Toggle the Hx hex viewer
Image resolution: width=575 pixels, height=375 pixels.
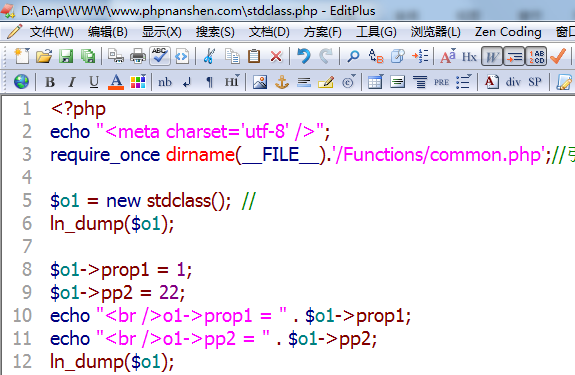(469, 57)
